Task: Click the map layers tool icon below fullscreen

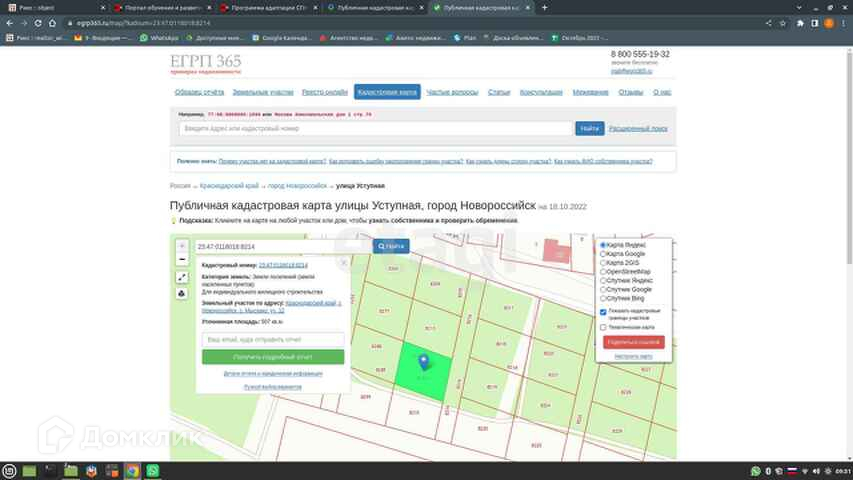Action: [182, 294]
